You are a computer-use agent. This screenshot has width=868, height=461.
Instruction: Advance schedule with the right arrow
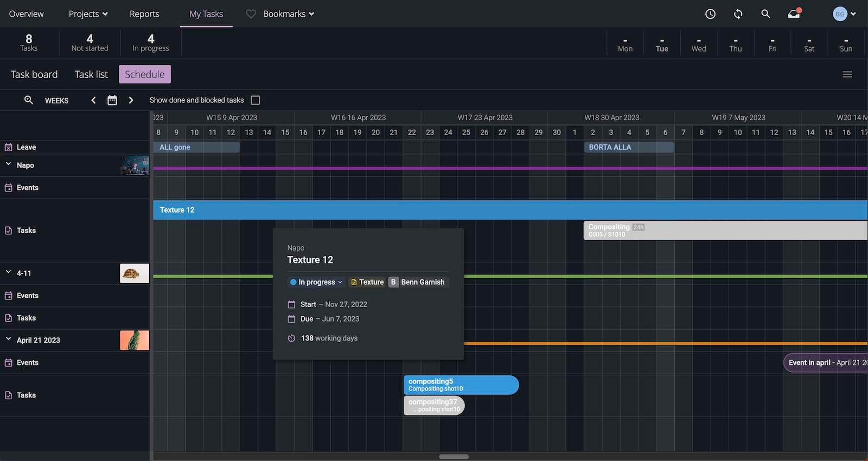pos(131,100)
